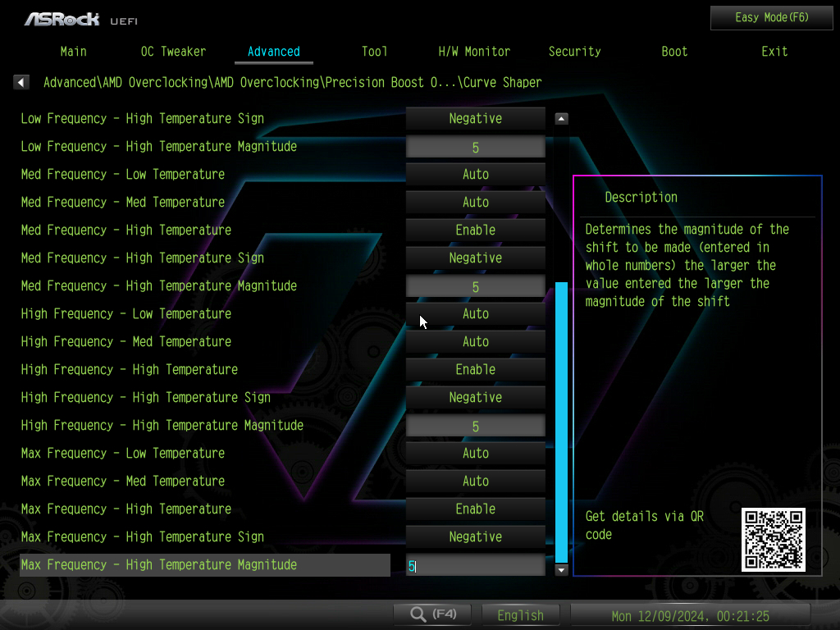Select Max Frequency - Low Temperature label
840x630 pixels.
click(x=123, y=453)
